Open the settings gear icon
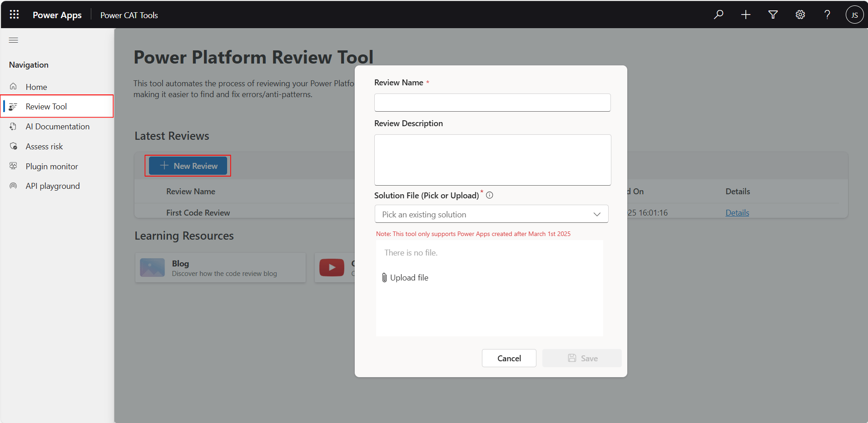868x423 pixels. click(x=800, y=15)
